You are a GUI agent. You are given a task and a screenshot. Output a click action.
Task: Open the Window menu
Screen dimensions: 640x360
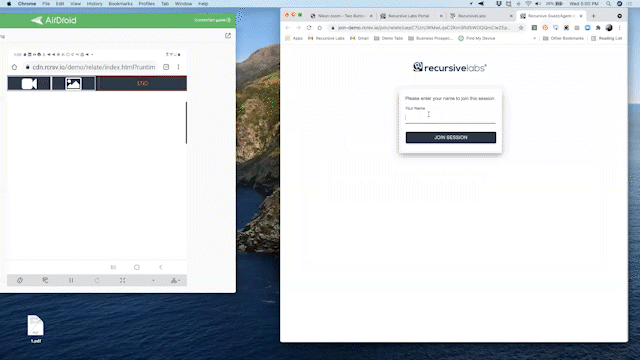[183, 4]
